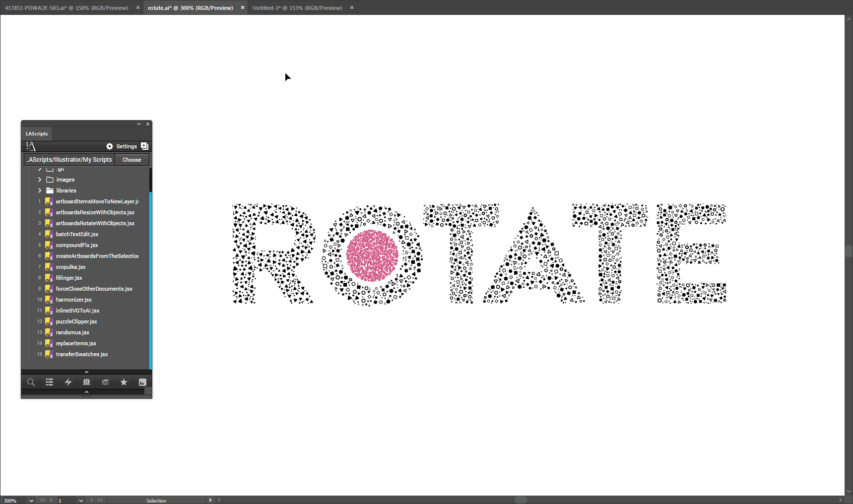Go to next artboard button

(92, 500)
